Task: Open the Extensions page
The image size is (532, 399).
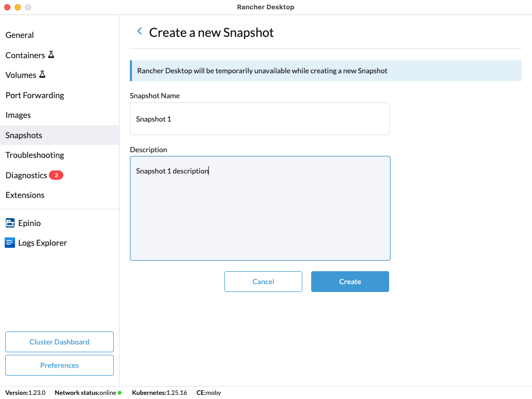Action: tap(59, 195)
